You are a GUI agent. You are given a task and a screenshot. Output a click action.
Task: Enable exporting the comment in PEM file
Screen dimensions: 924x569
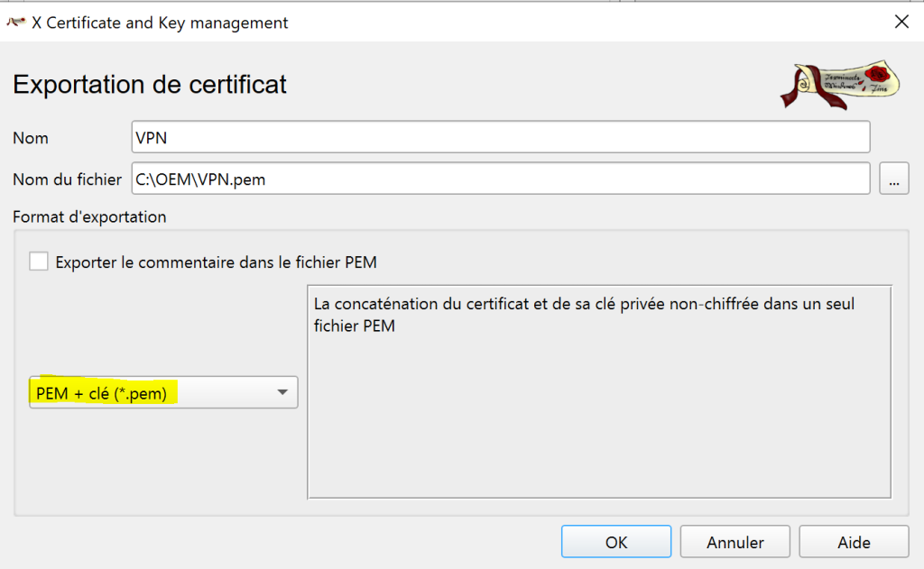click(39, 262)
